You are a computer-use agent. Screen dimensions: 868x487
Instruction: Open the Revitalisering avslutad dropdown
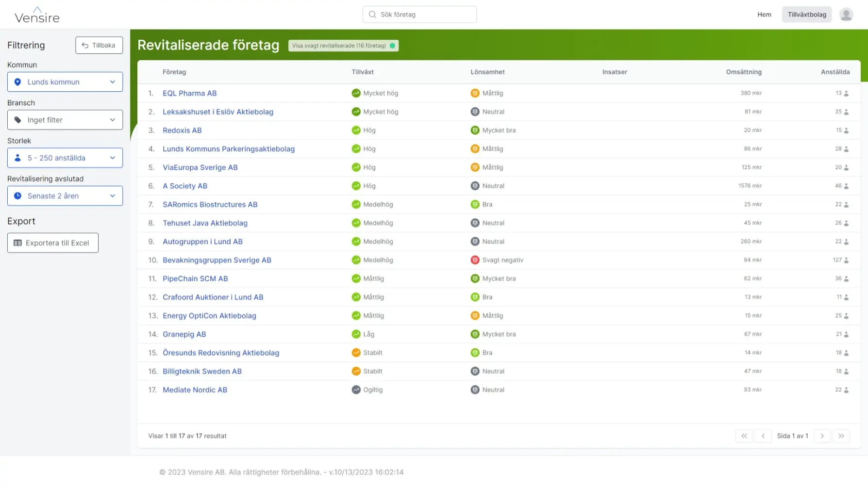click(65, 196)
